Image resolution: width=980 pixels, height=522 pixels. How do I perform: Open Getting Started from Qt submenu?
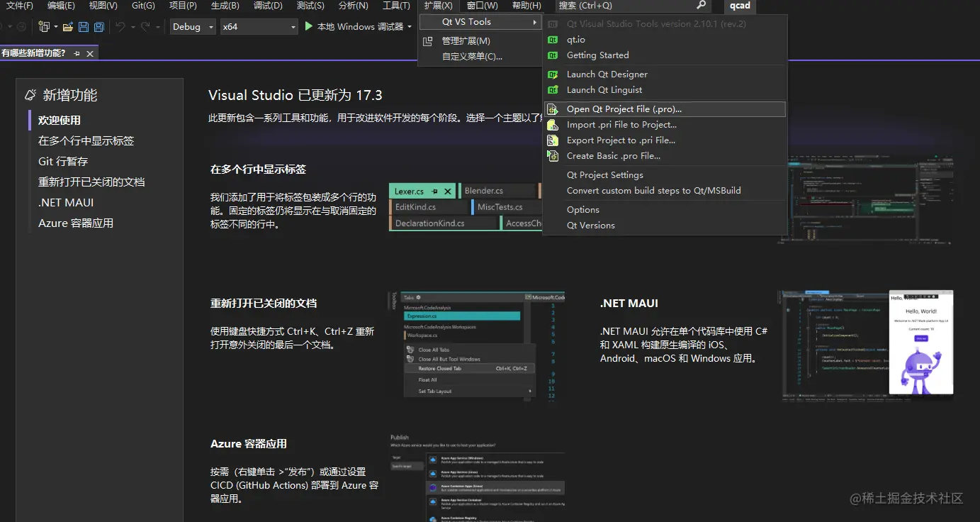click(665, 55)
